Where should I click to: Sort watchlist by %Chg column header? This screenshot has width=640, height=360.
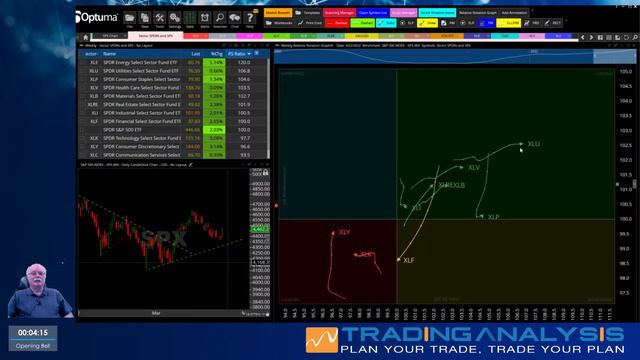[217, 53]
